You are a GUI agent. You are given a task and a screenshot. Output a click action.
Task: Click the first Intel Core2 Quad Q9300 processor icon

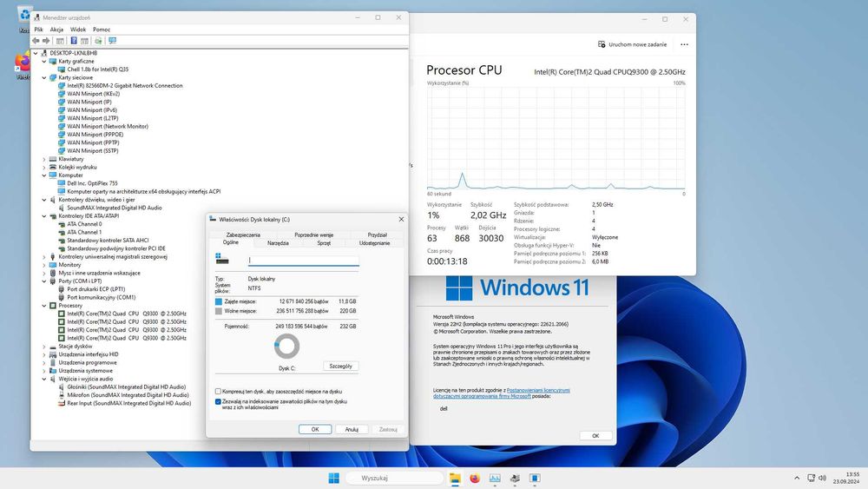coord(62,314)
